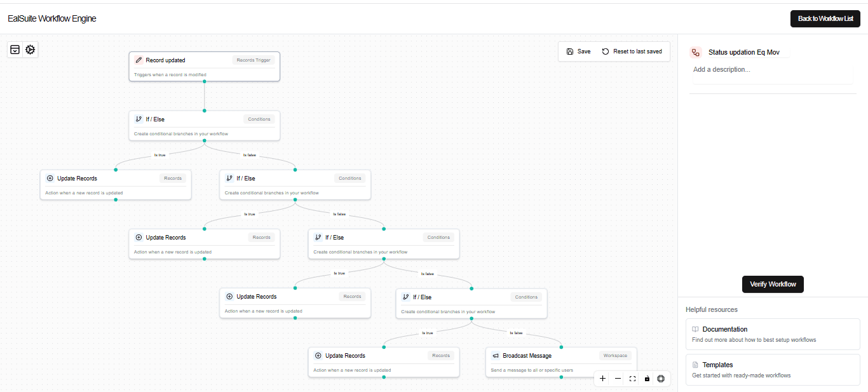Select the topmost If / Else node
This screenshot has height=392, width=868.
pyautogui.click(x=204, y=126)
